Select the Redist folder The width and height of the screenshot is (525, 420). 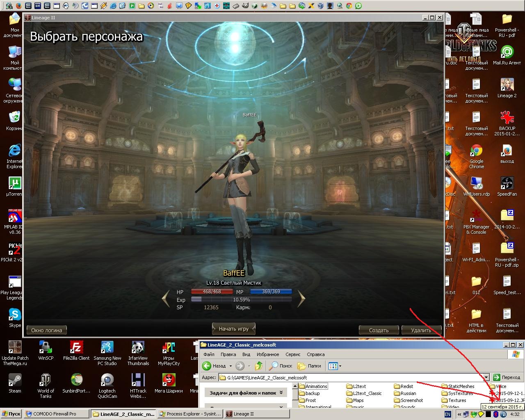404,386
